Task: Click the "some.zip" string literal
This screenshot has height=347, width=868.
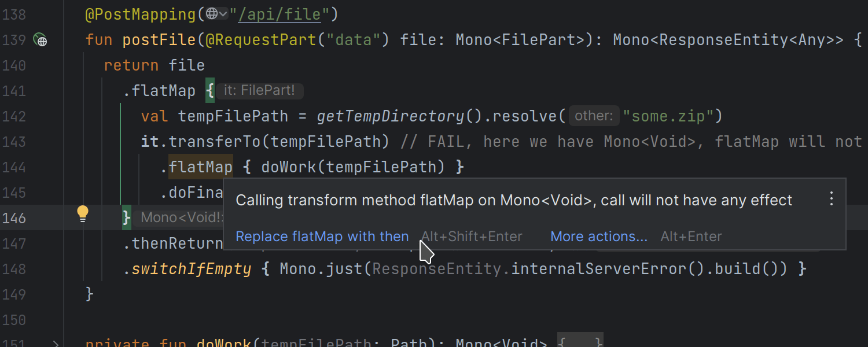Action: coord(668,116)
